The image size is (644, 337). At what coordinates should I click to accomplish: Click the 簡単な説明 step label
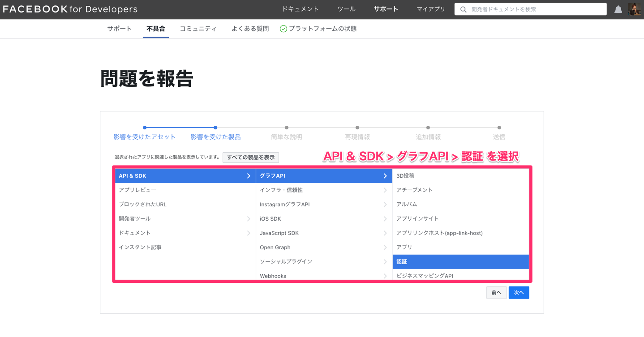[286, 137]
